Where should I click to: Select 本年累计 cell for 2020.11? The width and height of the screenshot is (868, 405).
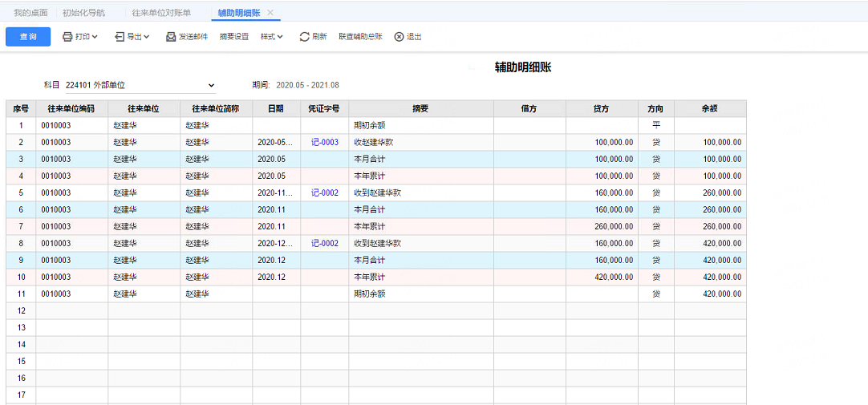click(x=420, y=226)
